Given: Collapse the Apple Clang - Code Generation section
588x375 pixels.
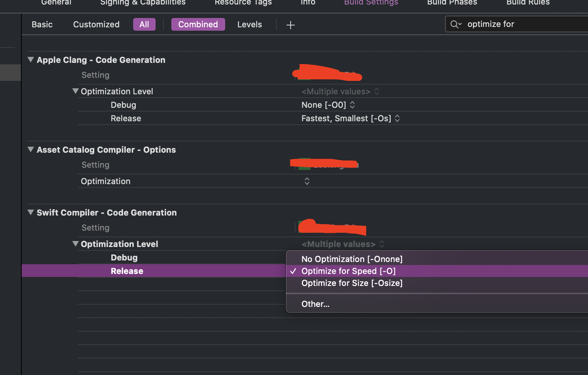Looking at the screenshot, I should (x=31, y=60).
